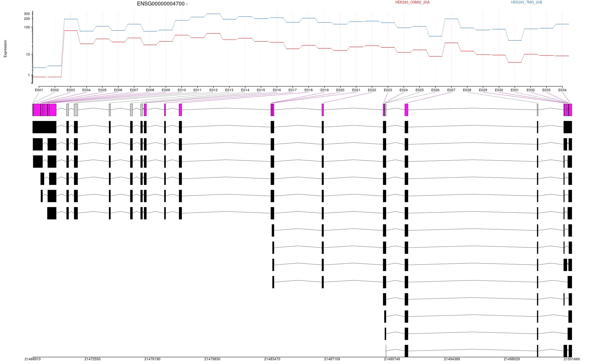The width and height of the screenshot is (599, 364).
Task: Click genomic coordinate 21472550
Action: pyautogui.click(x=92, y=359)
